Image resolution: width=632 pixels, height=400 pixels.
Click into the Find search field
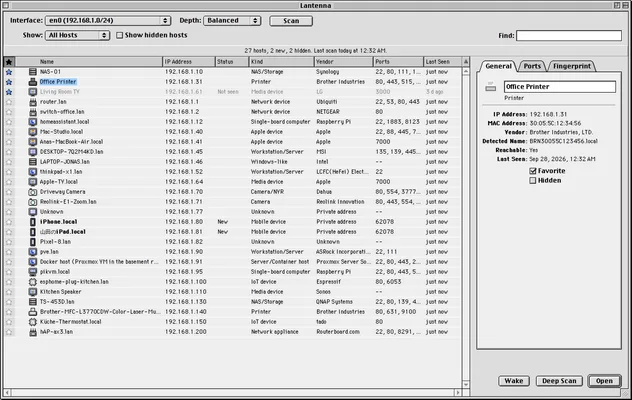point(569,35)
